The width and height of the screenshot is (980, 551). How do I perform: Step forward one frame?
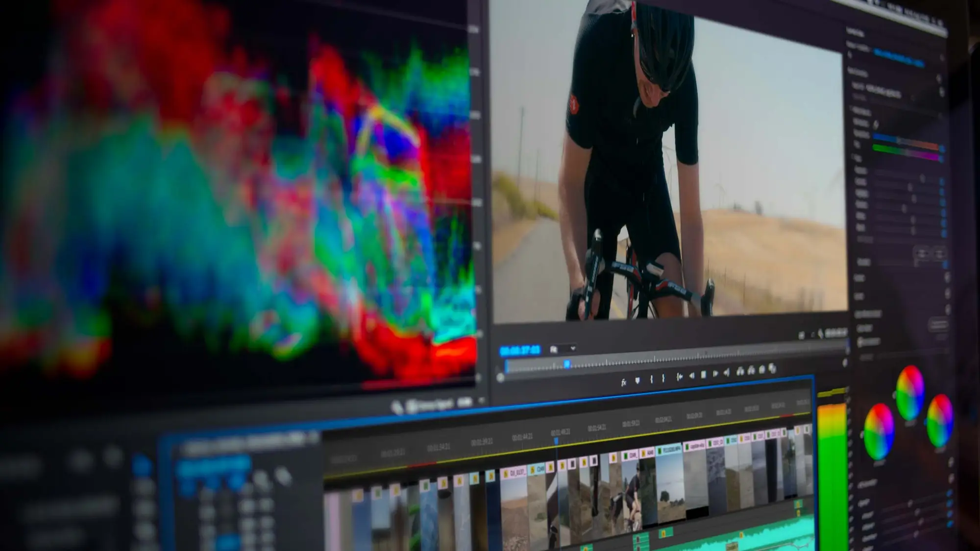715,373
